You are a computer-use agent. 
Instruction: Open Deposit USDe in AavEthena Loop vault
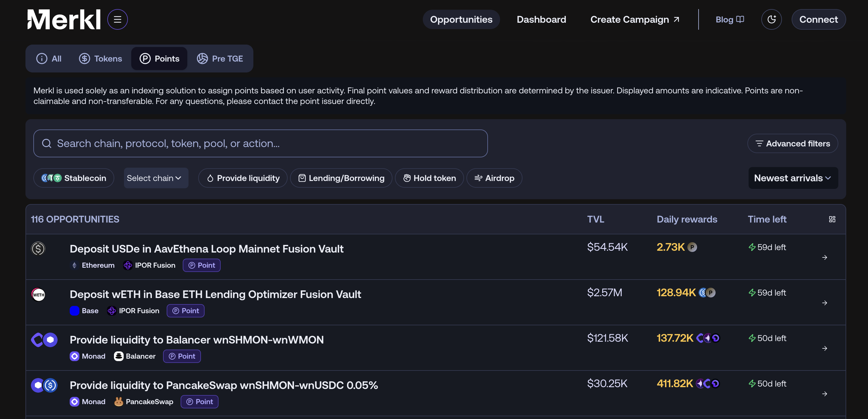tap(207, 249)
